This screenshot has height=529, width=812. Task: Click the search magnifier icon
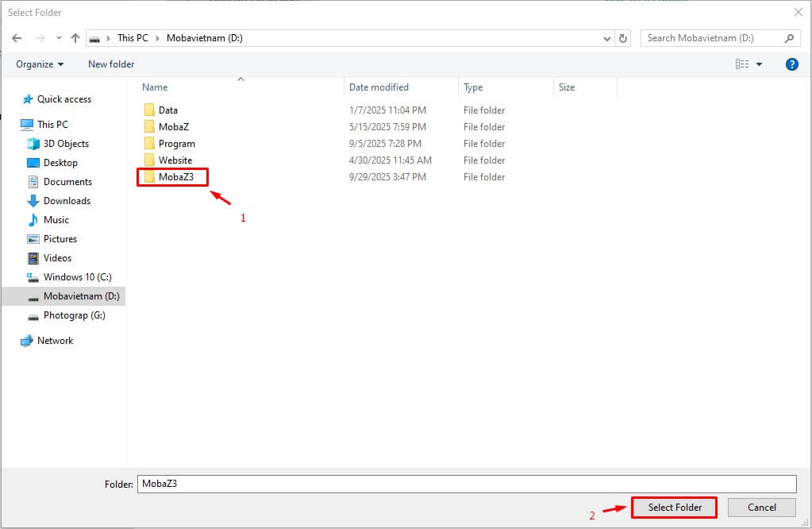[789, 38]
